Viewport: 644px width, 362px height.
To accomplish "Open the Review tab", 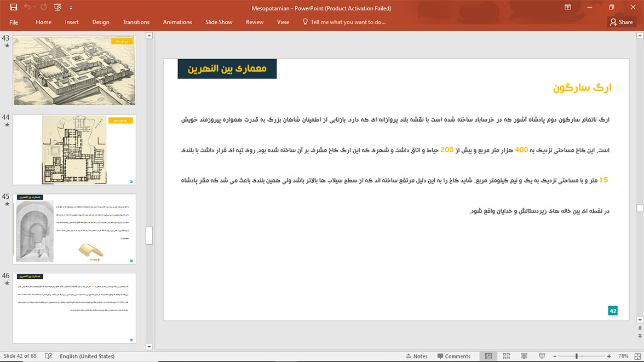I will tap(255, 22).
